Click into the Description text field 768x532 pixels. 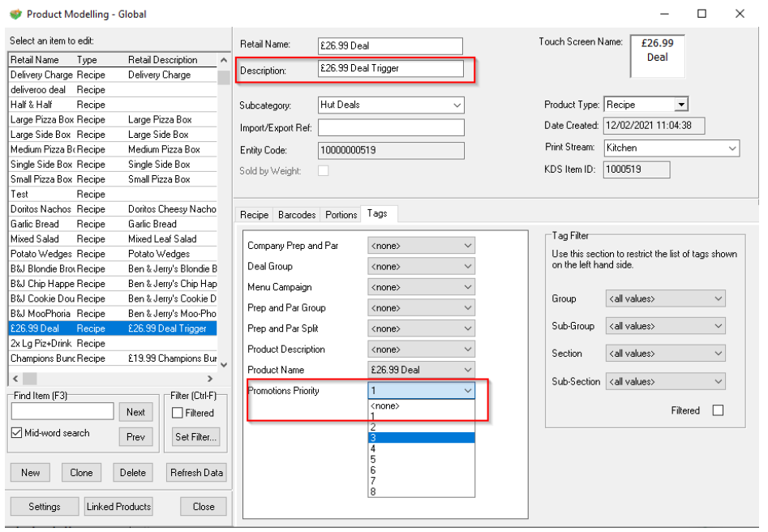[x=390, y=69]
